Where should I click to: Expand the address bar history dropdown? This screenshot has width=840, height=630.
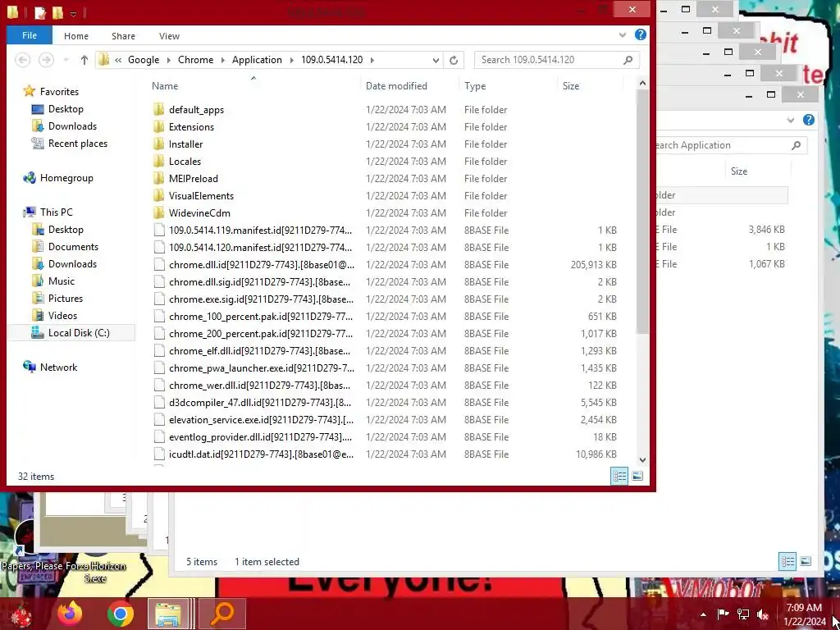coord(436,60)
